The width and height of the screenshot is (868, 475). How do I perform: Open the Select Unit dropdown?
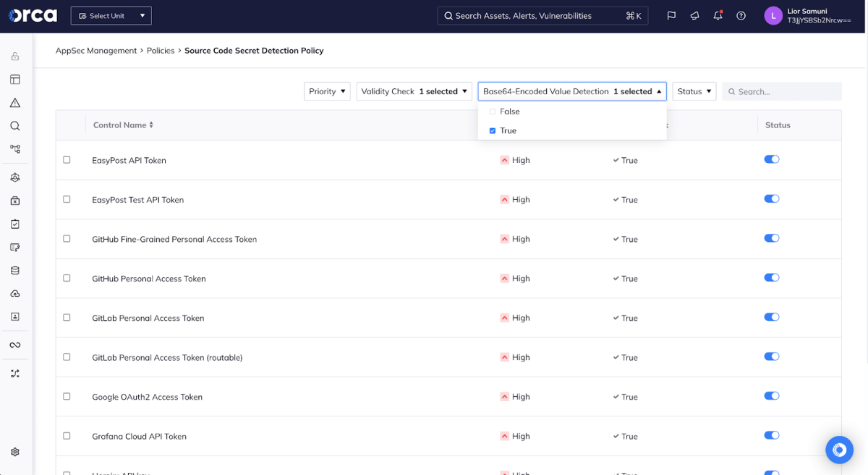111,16
